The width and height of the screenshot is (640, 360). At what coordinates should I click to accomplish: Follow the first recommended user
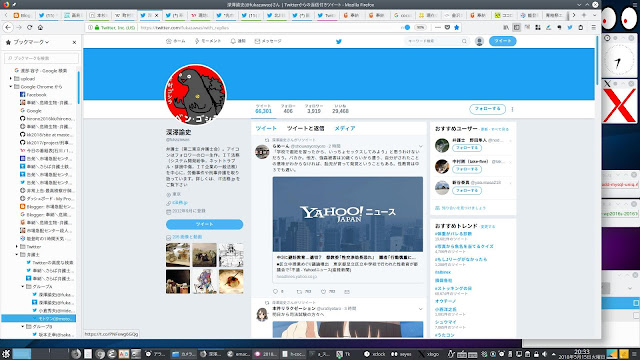tap(467, 148)
